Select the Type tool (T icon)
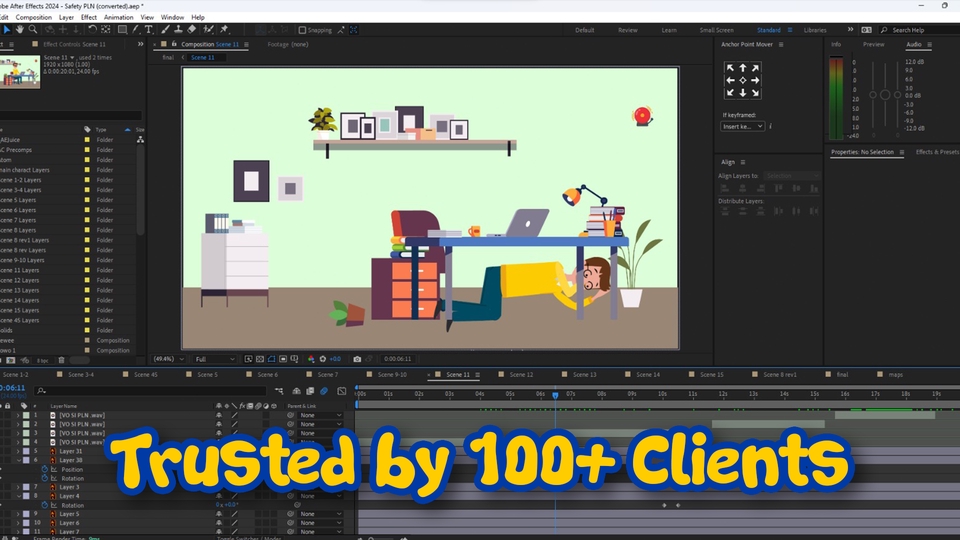Image resolution: width=960 pixels, height=540 pixels. click(149, 30)
